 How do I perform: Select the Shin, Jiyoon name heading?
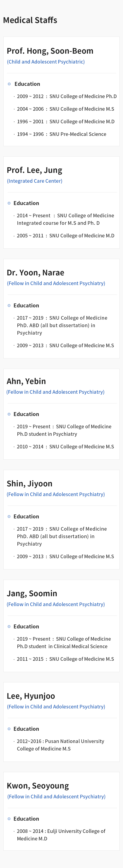30,483
